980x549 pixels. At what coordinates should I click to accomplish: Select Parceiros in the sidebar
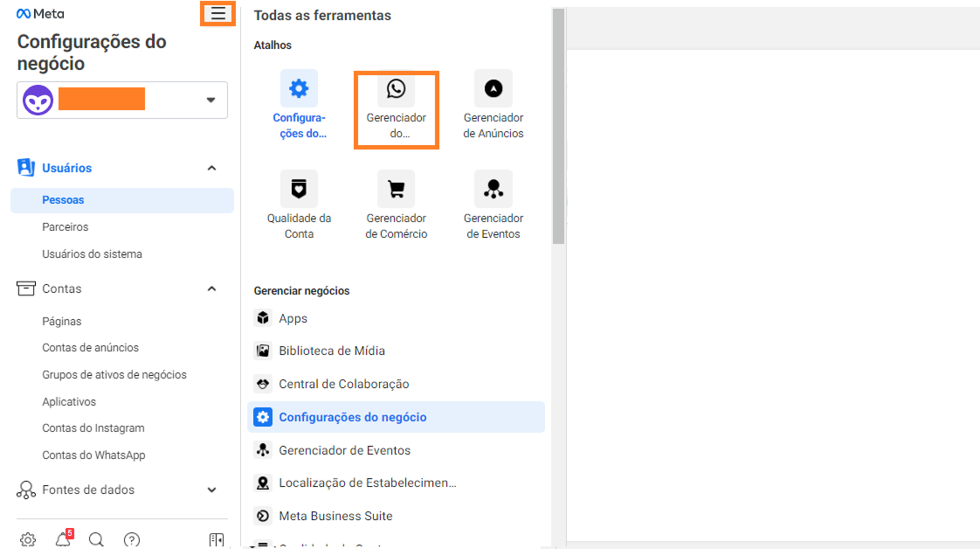point(66,227)
